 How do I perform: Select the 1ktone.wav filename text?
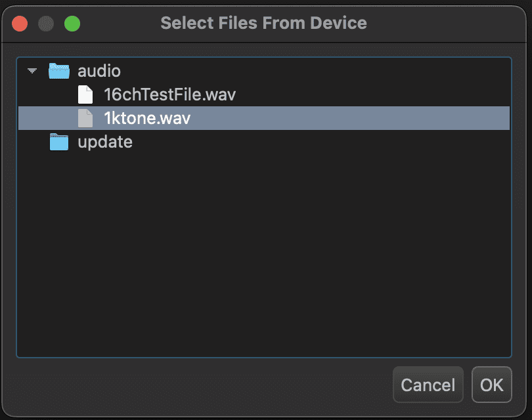tap(147, 118)
